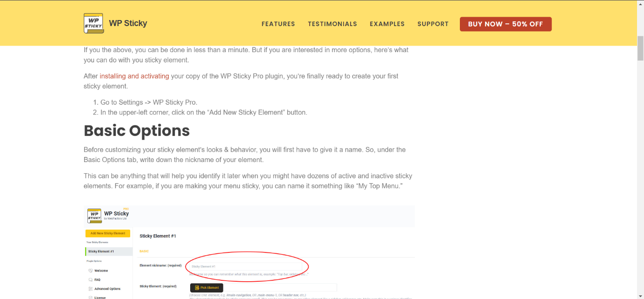Click the FAQ speech-bubble icon in the plugin sidebar

coord(91,280)
